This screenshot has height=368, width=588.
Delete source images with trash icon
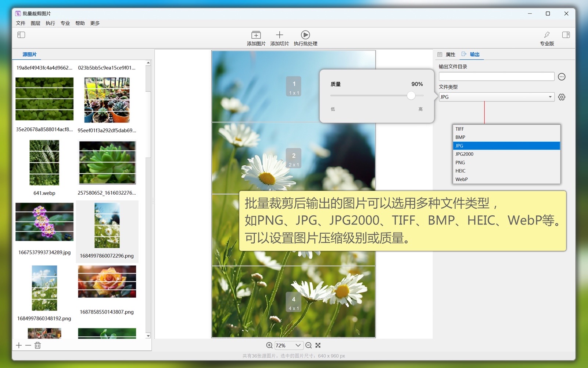click(x=37, y=345)
